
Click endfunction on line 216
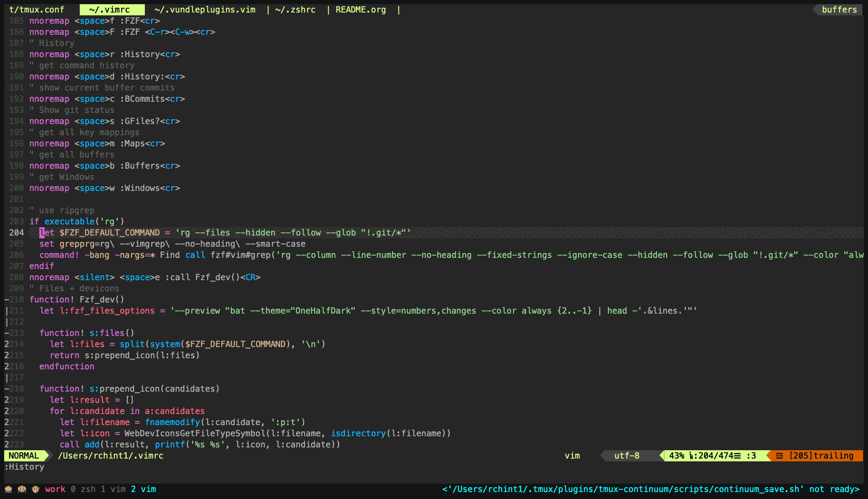tap(67, 367)
